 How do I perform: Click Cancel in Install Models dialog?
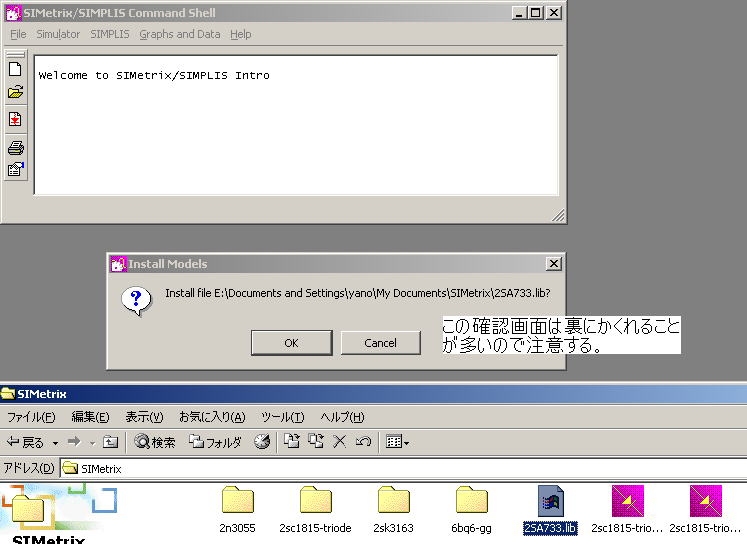(381, 343)
